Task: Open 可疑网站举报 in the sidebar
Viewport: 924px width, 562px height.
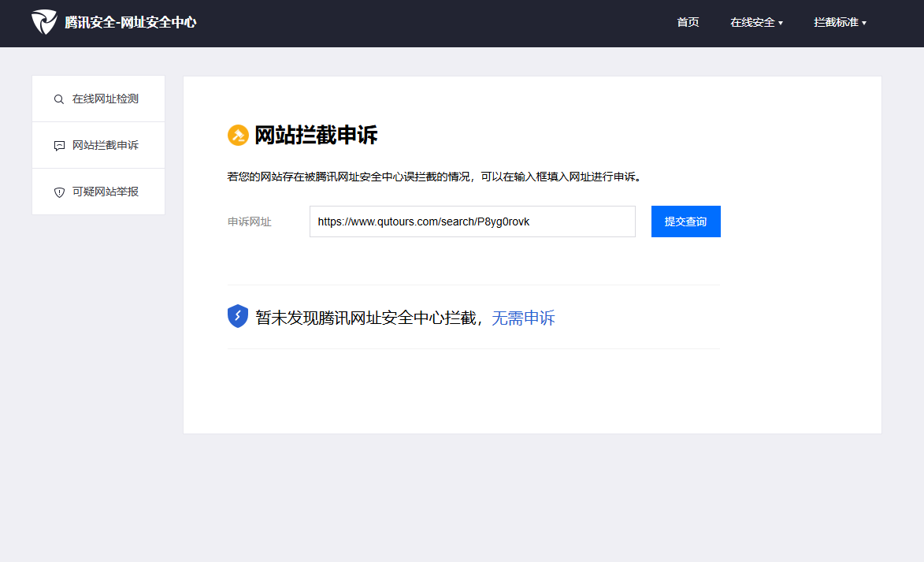Action: coord(98,192)
